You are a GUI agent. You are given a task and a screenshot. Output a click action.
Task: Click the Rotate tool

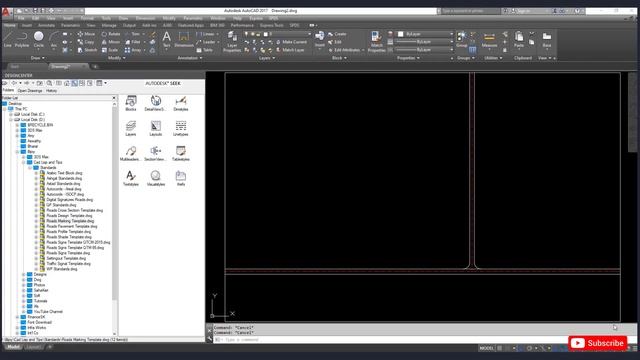111,34
